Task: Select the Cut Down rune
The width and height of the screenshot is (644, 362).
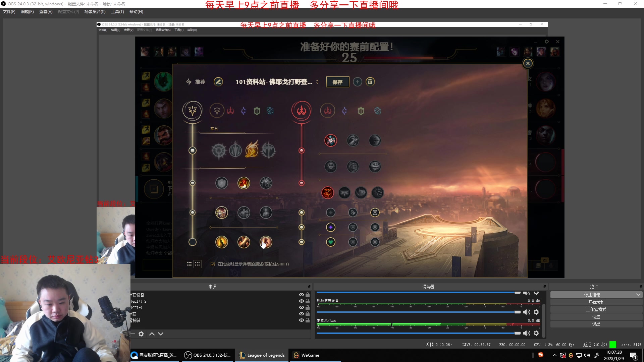Action: (244, 242)
